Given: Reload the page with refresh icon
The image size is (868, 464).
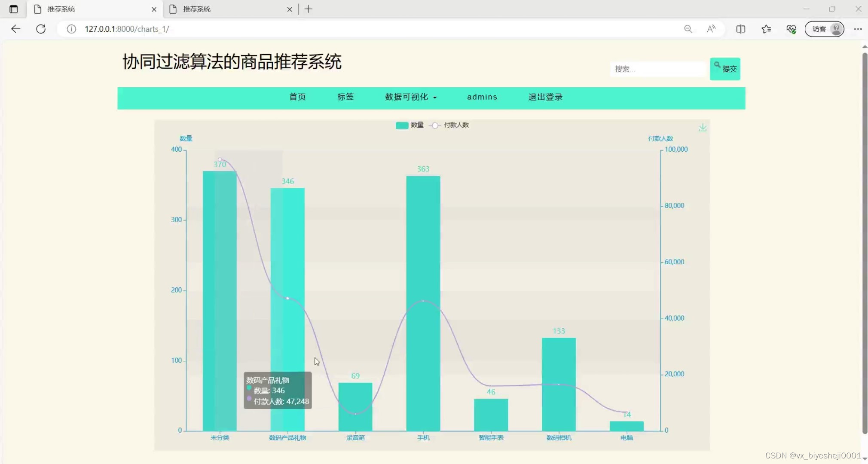Looking at the screenshot, I should point(41,29).
